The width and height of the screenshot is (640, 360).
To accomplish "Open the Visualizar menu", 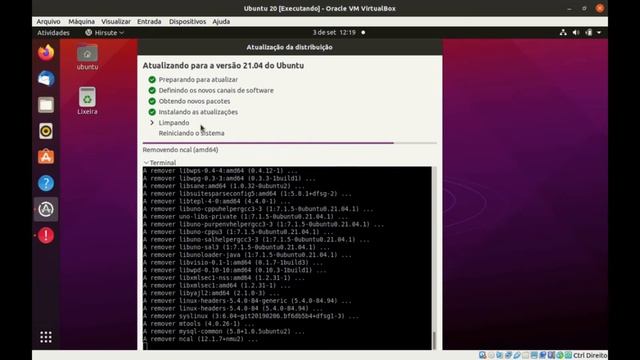I will point(116,22).
